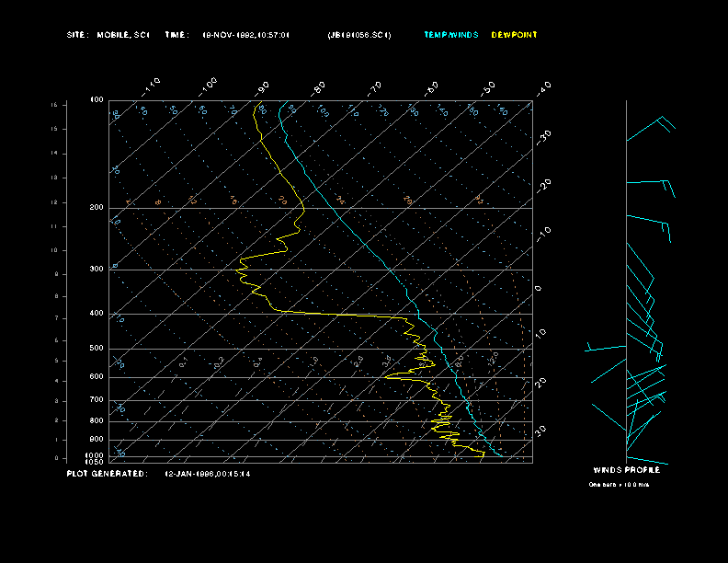Click the wind barb extending far left of profile
Image resolution: width=728 pixels, height=563 pixels.
[607, 349]
